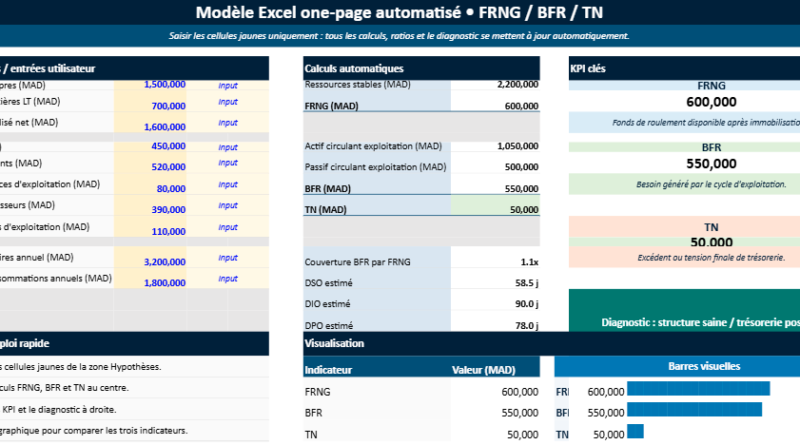Click the DIO value 90.0 j
800x445 pixels.
pos(495,300)
